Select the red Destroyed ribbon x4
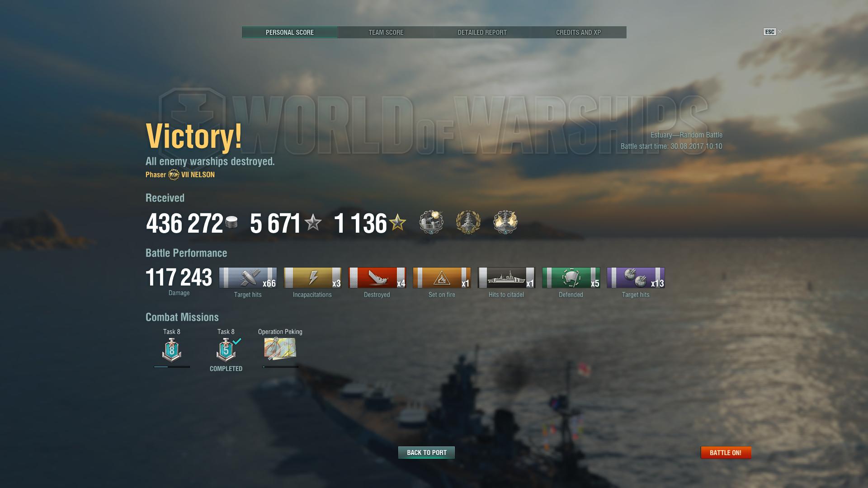The image size is (868, 488). [377, 277]
